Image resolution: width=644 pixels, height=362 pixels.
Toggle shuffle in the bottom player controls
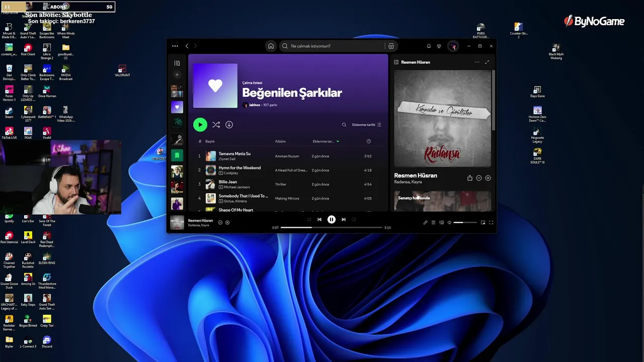[x=309, y=220]
